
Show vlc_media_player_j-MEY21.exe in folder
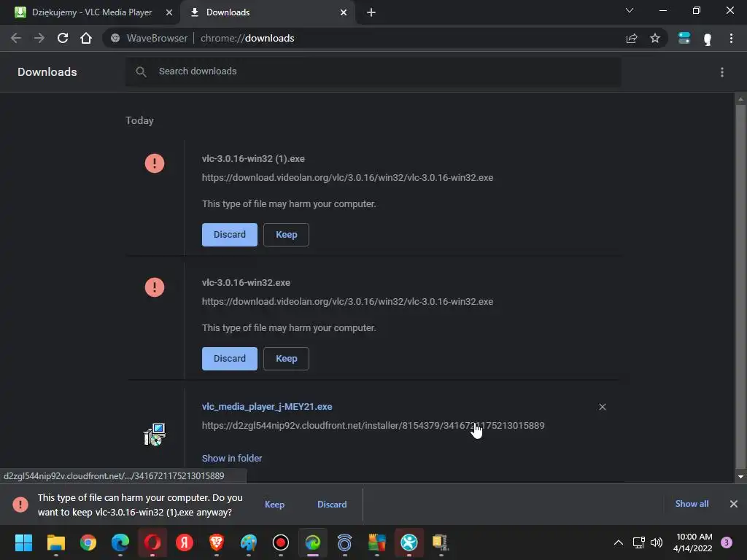point(232,458)
